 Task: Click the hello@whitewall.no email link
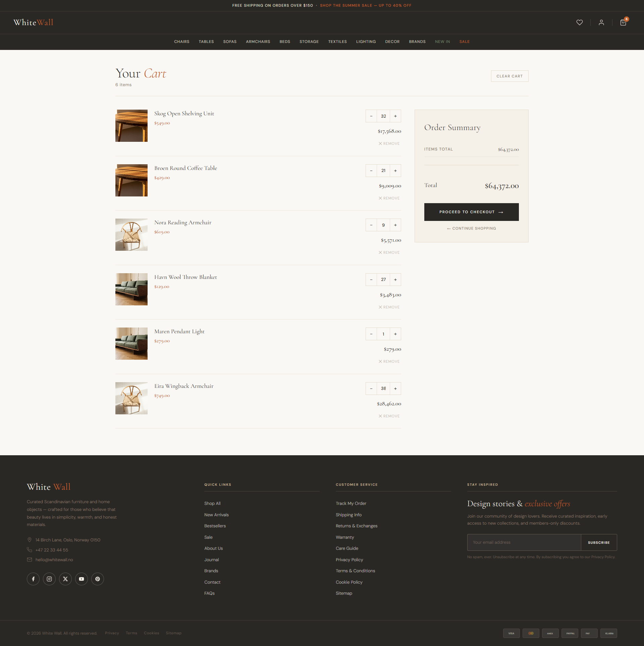point(54,560)
